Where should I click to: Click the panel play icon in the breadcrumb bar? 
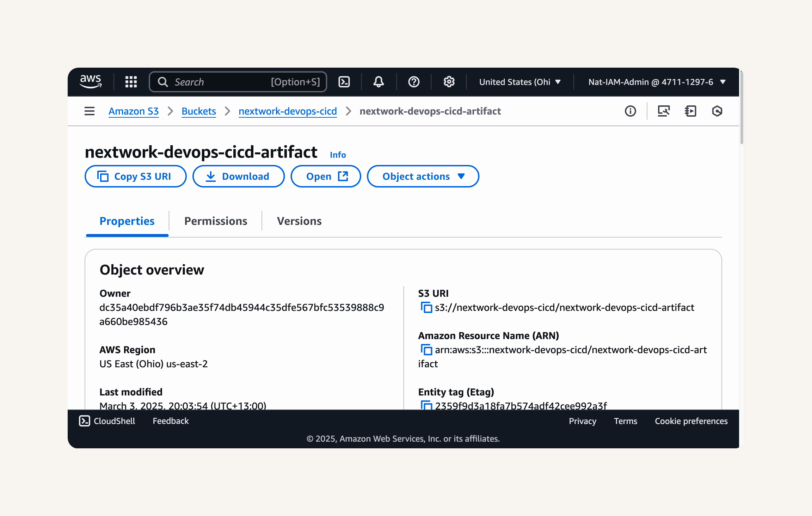pos(690,111)
